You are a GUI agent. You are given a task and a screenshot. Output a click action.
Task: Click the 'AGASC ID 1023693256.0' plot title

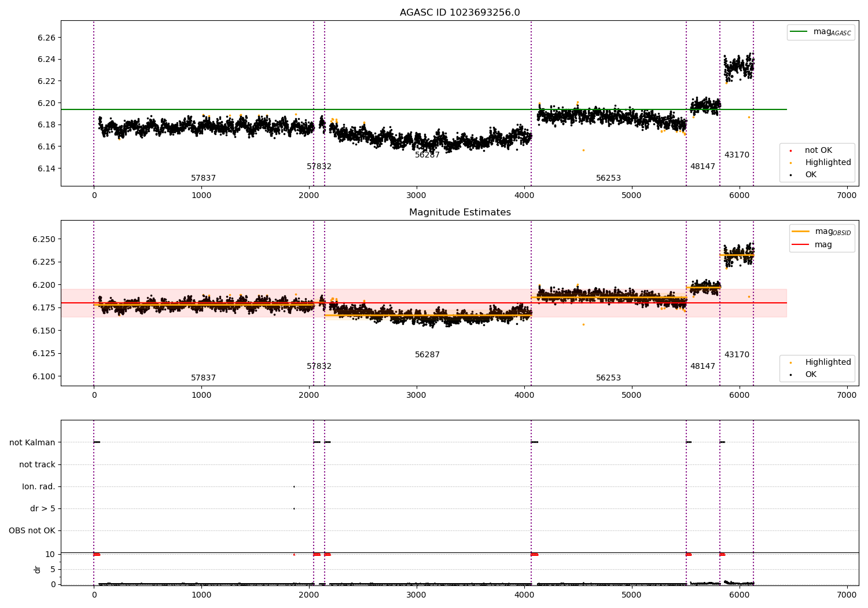(459, 13)
